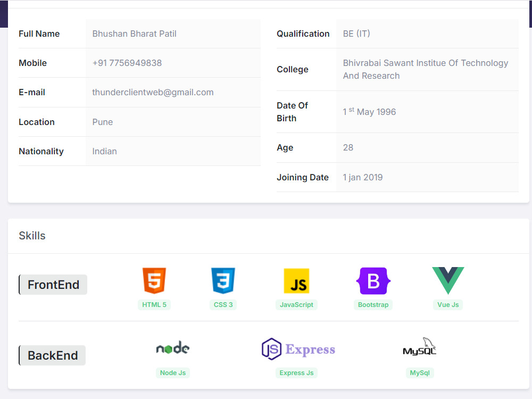Click the HTML 5 green label
Image resolution: width=532 pixels, height=399 pixels.
click(x=154, y=305)
